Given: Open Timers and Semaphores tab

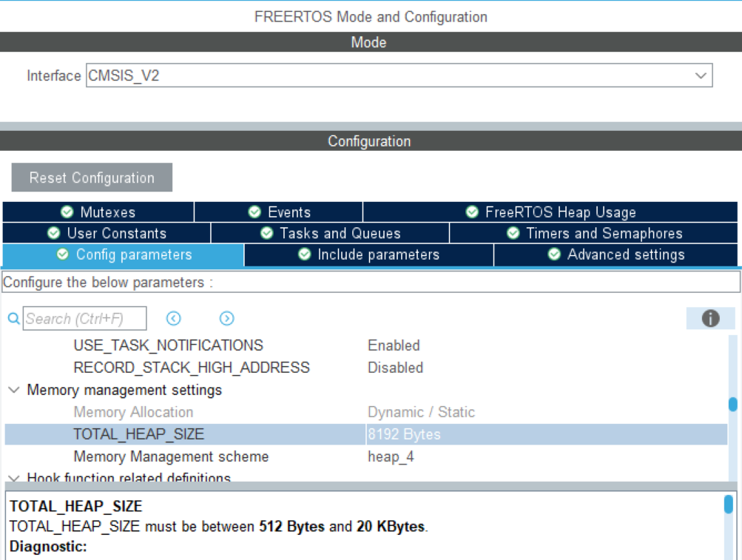Looking at the screenshot, I should (594, 233).
